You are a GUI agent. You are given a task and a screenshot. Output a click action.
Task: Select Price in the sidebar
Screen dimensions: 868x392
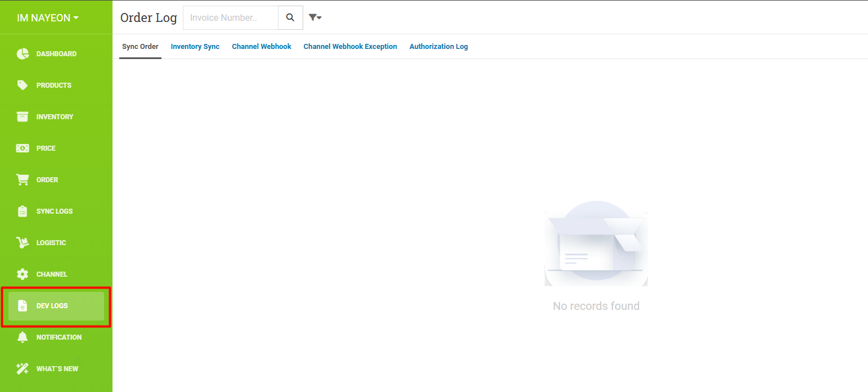tap(56, 148)
